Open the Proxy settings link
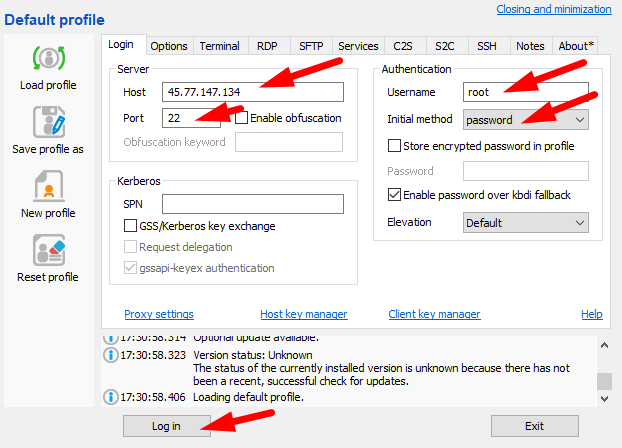 tap(159, 314)
